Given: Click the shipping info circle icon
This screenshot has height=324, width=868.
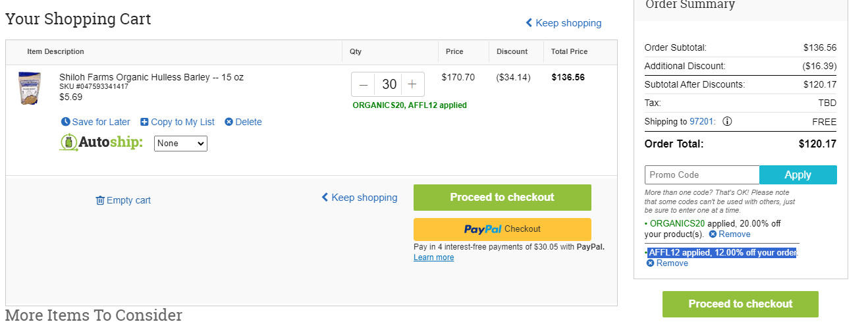Looking at the screenshot, I should click(727, 122).
